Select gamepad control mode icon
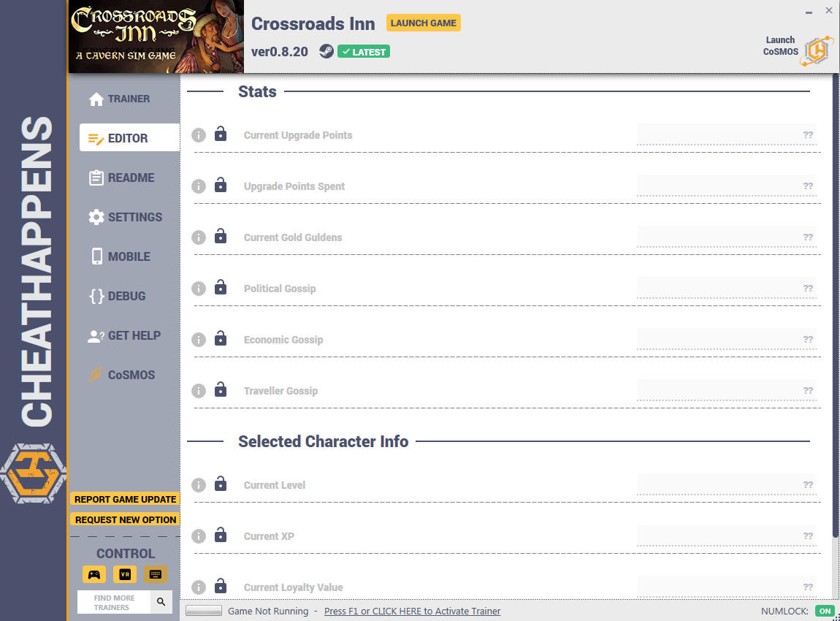This screenshot has width=840, height=621. point(94,574)
